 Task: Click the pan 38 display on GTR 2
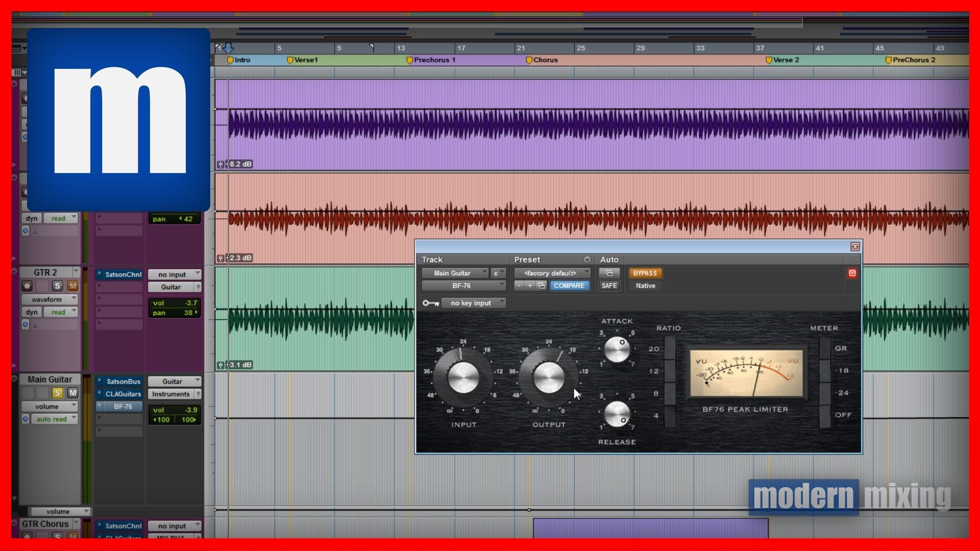coord(175,313)
